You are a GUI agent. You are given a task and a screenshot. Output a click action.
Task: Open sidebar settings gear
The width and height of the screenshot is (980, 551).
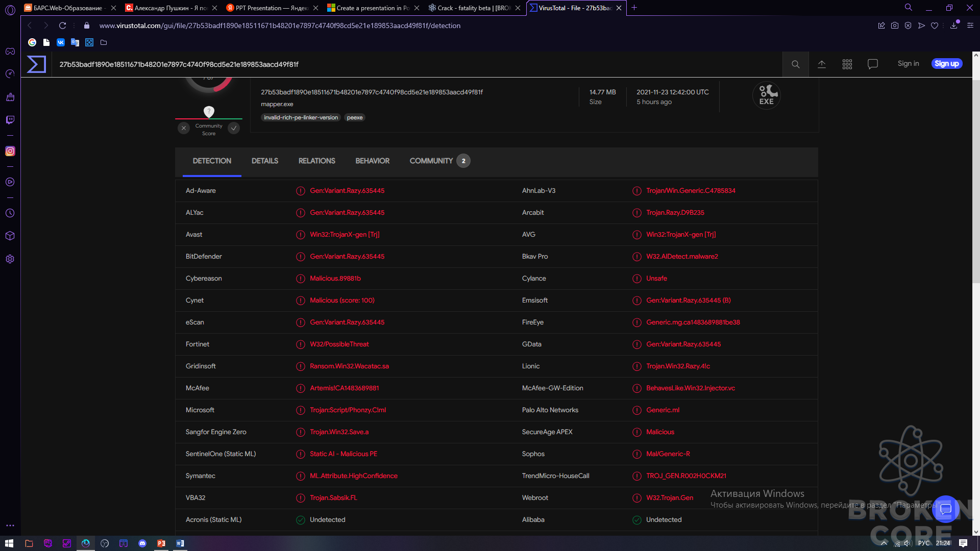[10, 259]
